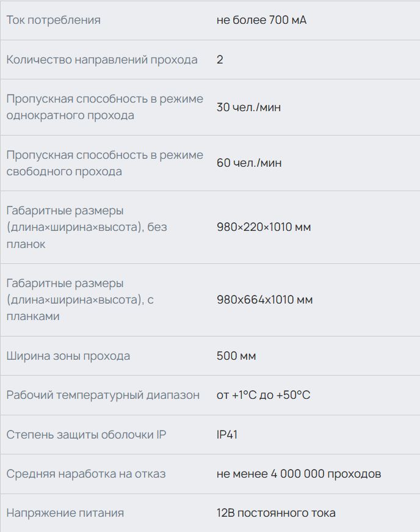Image resolution: width=420 pixels, height=532 pixels.
Task: Click the "Ширина зоны прохода" label
Action: [68, 356]
